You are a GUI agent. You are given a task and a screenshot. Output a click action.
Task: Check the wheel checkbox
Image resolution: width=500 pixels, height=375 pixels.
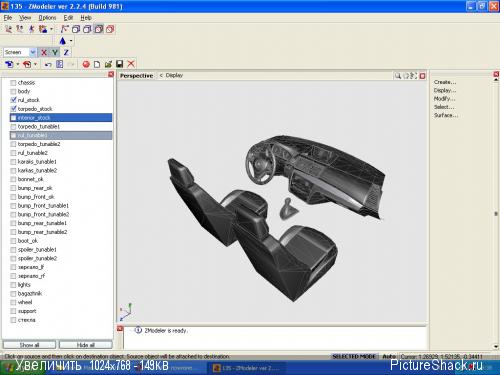(13, 302)
